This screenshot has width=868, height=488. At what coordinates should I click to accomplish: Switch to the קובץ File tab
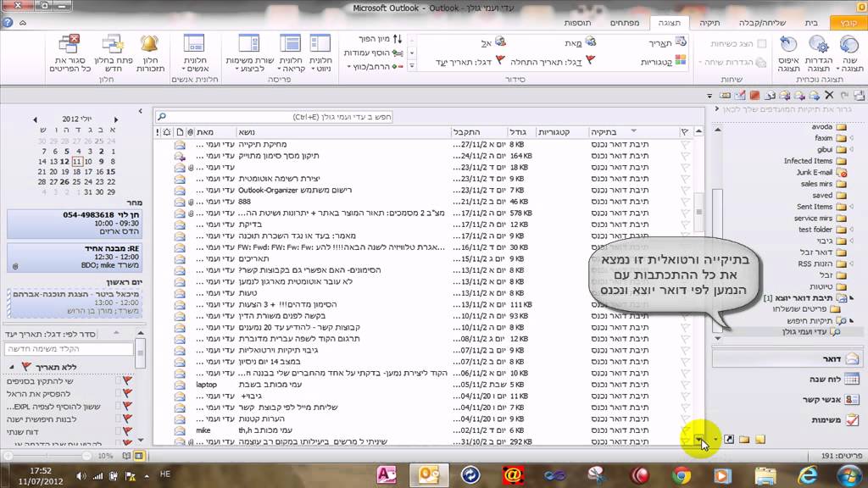[x=849, y=23]
